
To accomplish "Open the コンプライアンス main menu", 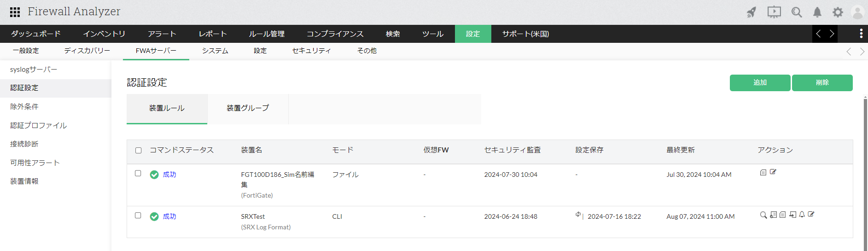I will pyautogui.click(x=335, y=34).
